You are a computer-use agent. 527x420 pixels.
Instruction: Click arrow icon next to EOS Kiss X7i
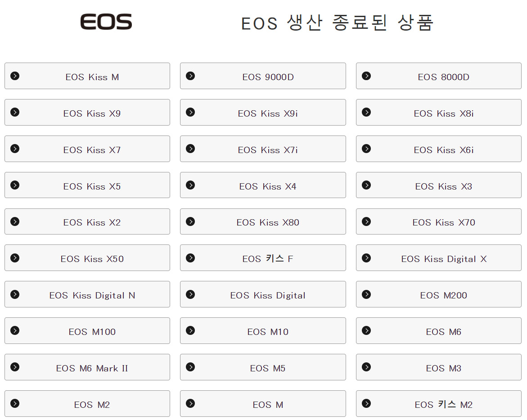pyautogui.click(x=190, y=149)
